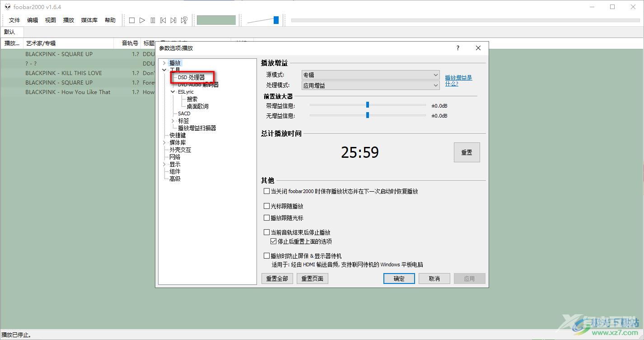
Task: Confirm with the 确定 button
Action: tap(399, 279)
